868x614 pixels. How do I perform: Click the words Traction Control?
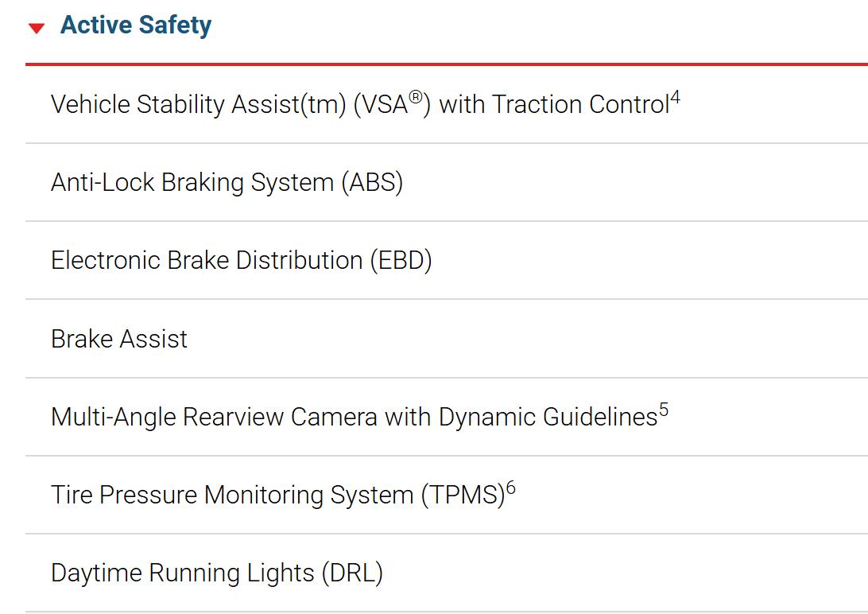point(581,104)
